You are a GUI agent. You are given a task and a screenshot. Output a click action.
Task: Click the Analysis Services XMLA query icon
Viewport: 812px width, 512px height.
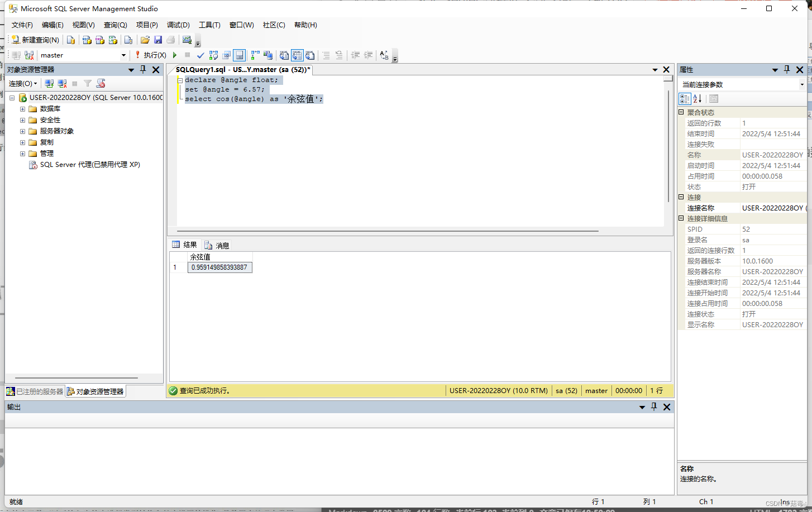coord(113,40)
